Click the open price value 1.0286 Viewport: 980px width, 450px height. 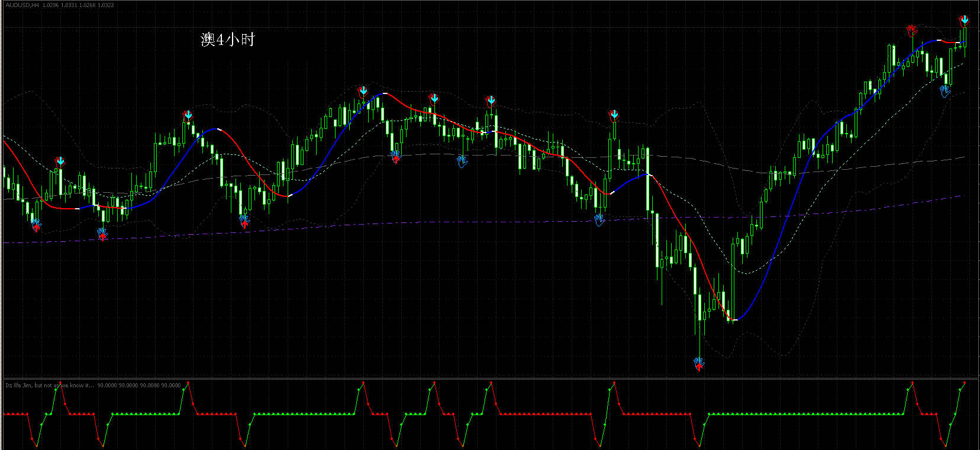point(51,5)
